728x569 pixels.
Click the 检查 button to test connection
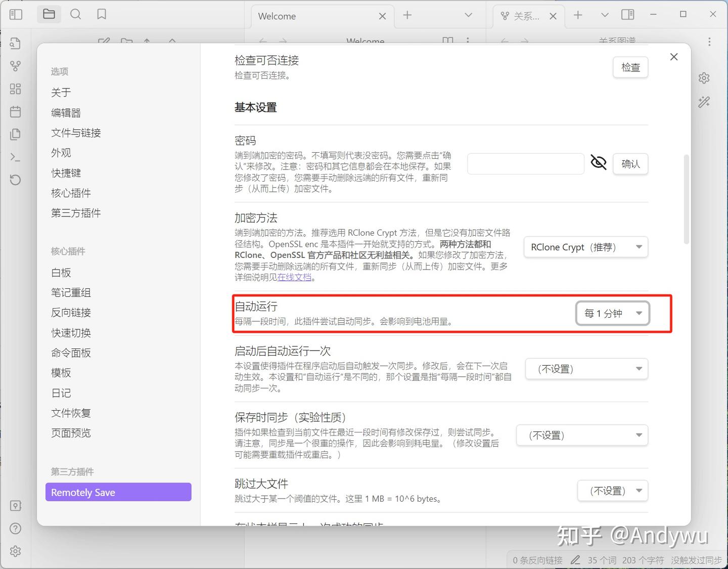630,67
